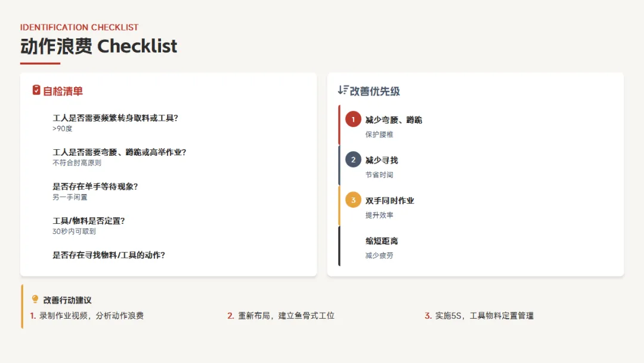
Task: Click the IDENTIFICATION CHECKLIST red subtitle
Action: click(x=79, y=27)
